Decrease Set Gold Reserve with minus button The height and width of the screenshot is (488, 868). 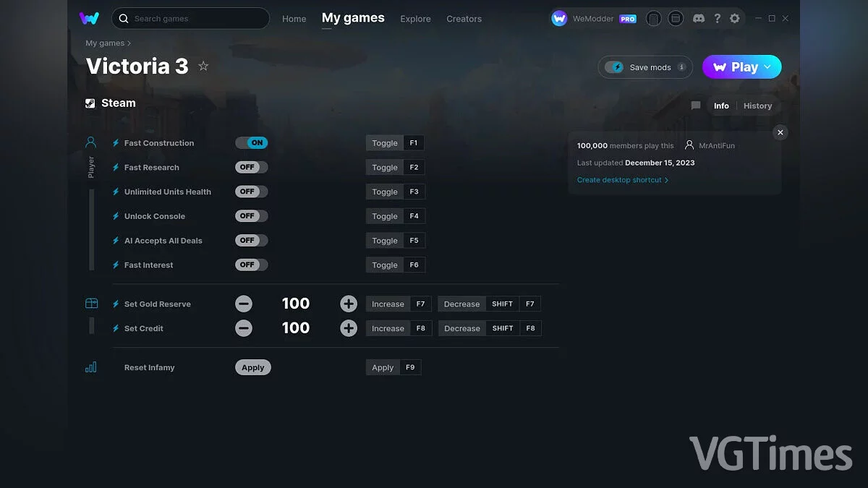click(x=244, y=304)
